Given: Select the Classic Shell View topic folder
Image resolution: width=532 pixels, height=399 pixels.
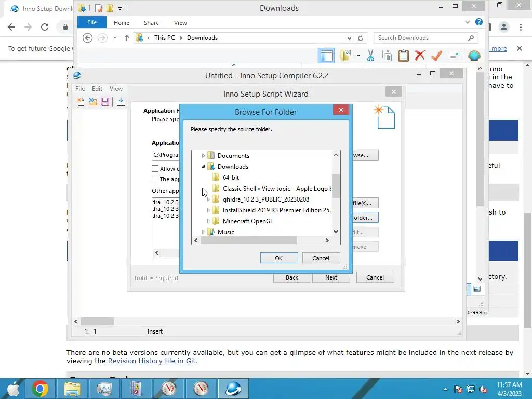Looking at the screenshot, I should [x=277, y=188].
